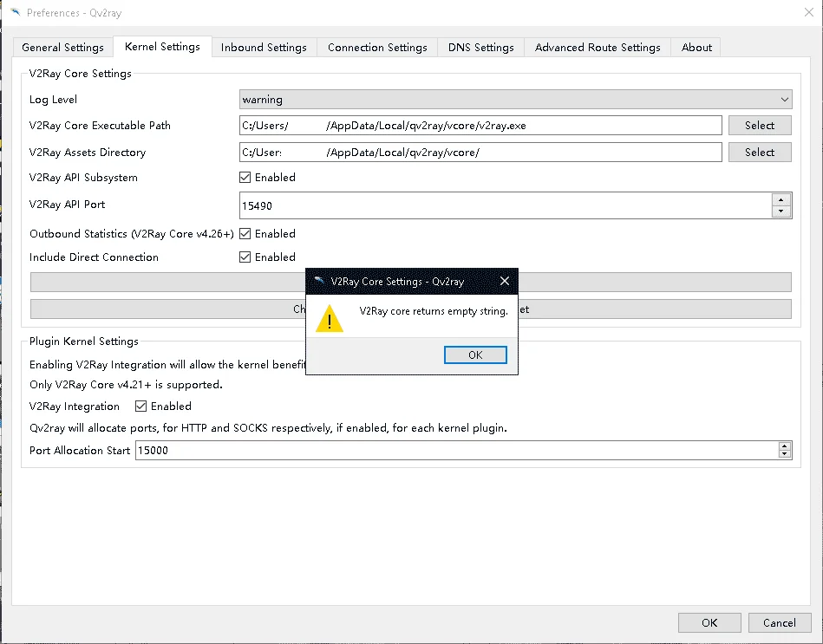Viewport: 823px width, 644px height.
Task: Select button for V2Ray Core Executable Path
Action: 760,126
